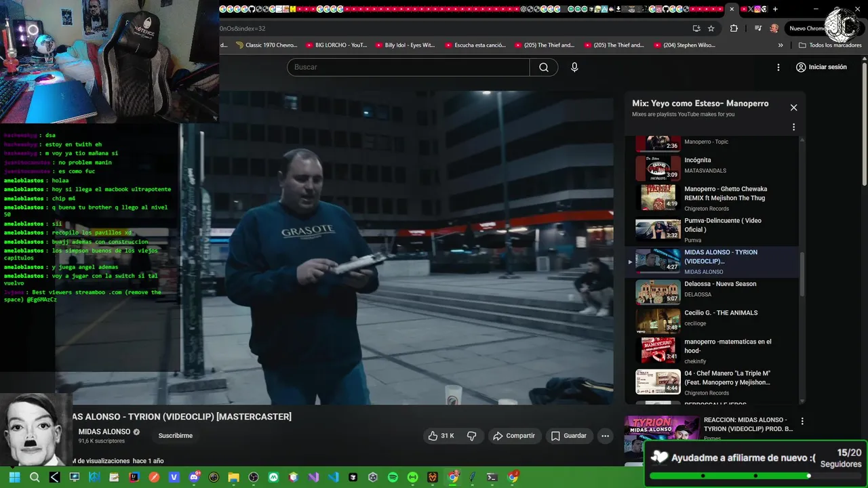
Task: Switch to the Instagram browser tab
Action: coord(757,9)
